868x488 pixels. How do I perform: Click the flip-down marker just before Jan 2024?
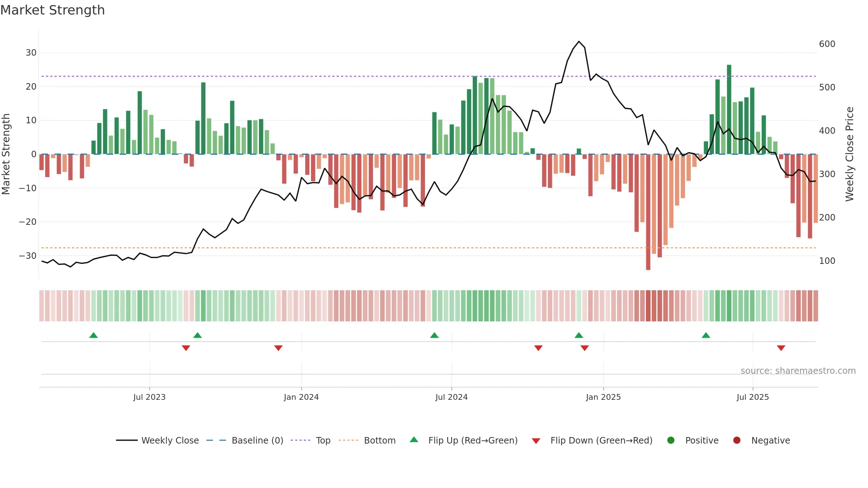point(278,348)
